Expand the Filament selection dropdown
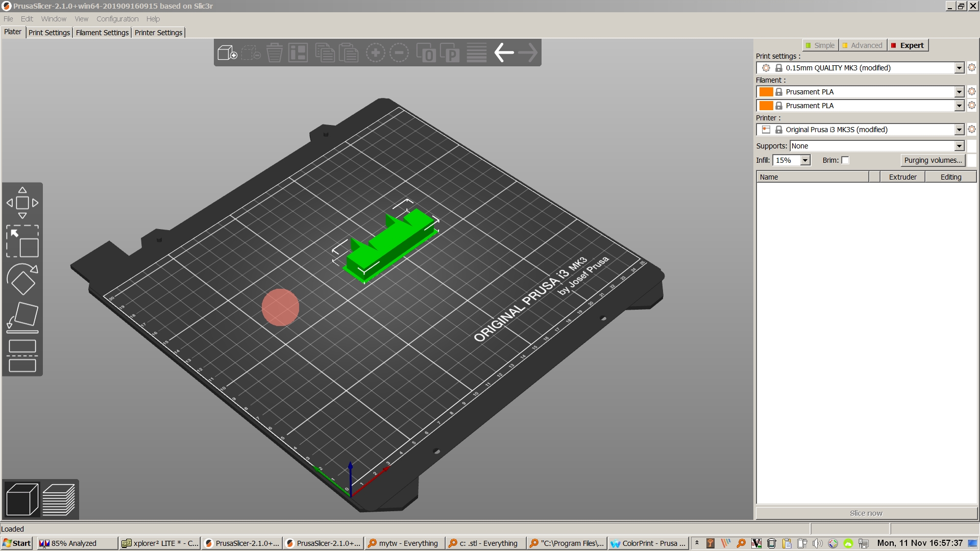980x551 pixels. tap(960, 91)
